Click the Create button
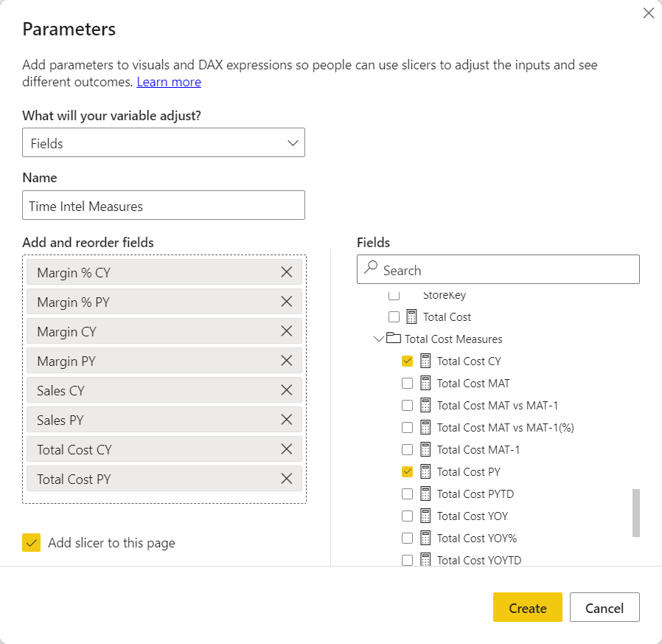The height and width of the screenshot is (644, 662). pos(527,608)
